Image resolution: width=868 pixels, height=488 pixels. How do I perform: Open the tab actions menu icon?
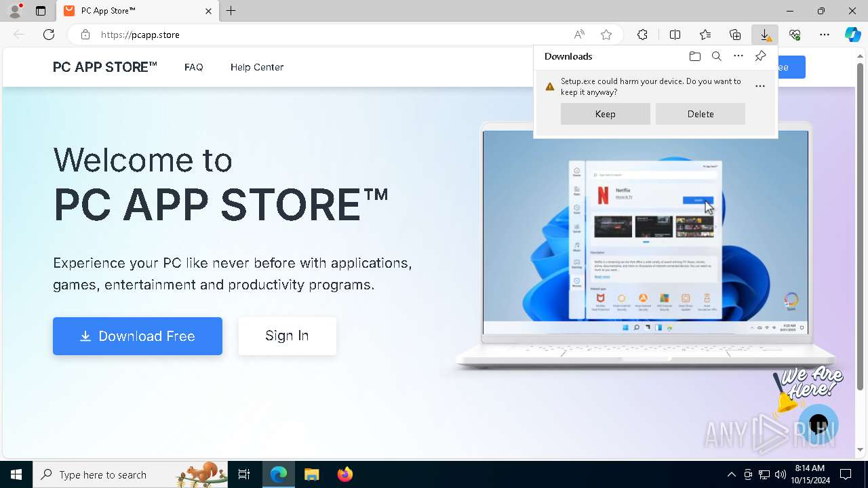[x=41, y=11]
